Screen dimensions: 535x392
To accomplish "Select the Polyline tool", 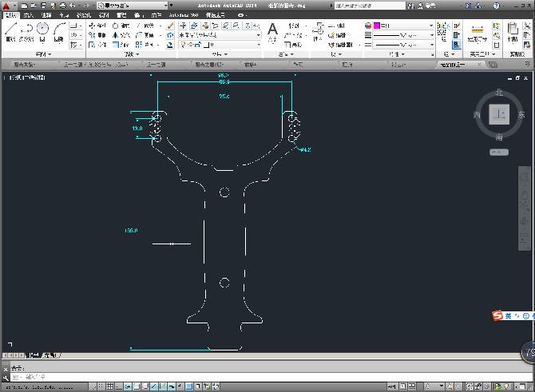I will [26, 32].
